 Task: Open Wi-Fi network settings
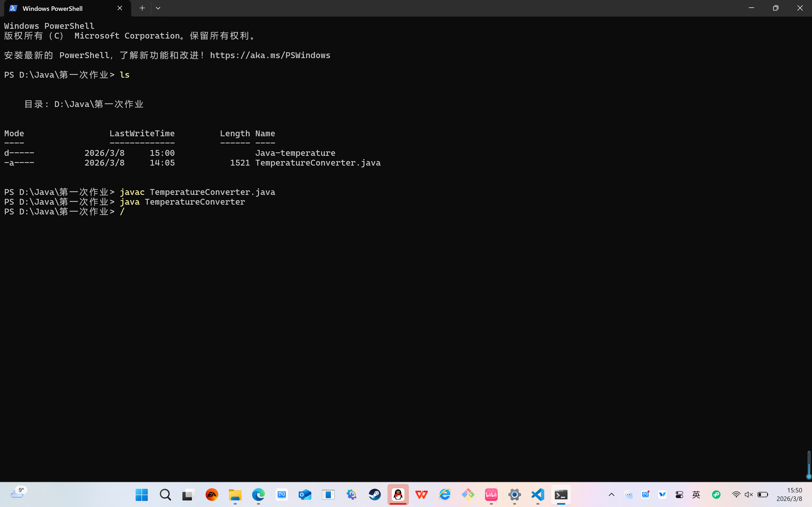736,495
